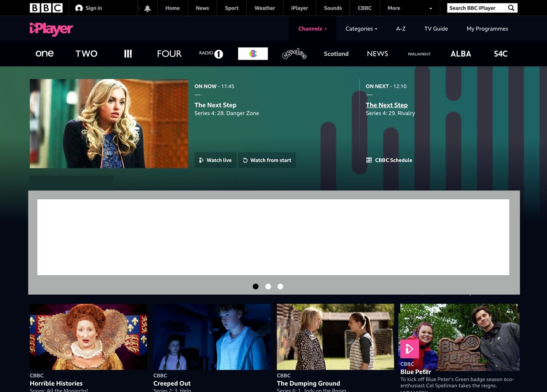The width and height of the screenshot is (547, 392).
Task: Expand the Channels dropdown
Action: tap(312, 29)
